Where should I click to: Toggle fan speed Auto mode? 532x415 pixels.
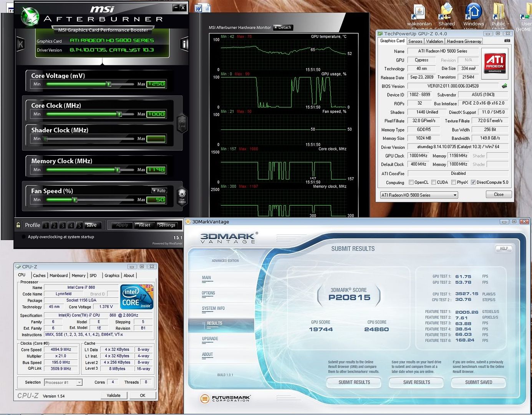tap(159, 191)
